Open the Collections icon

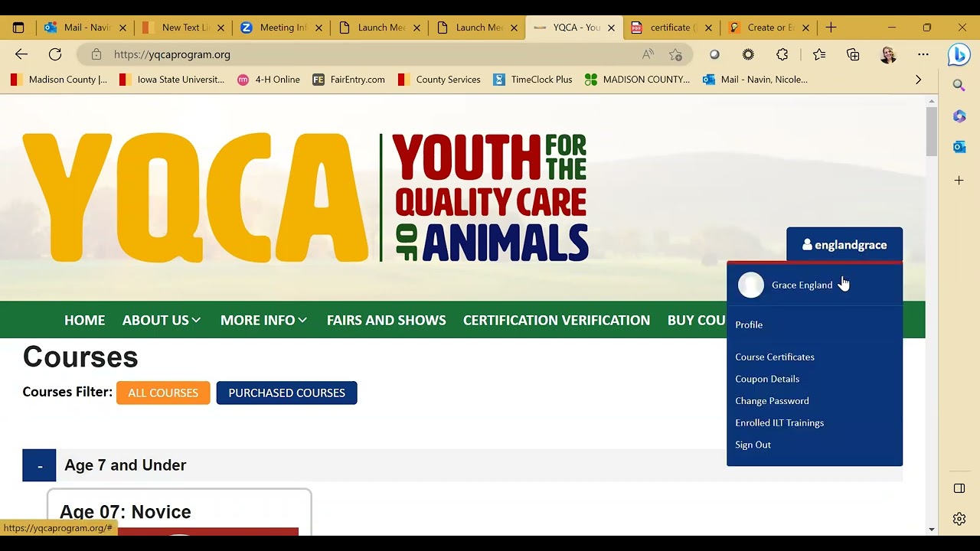[853, 54]
